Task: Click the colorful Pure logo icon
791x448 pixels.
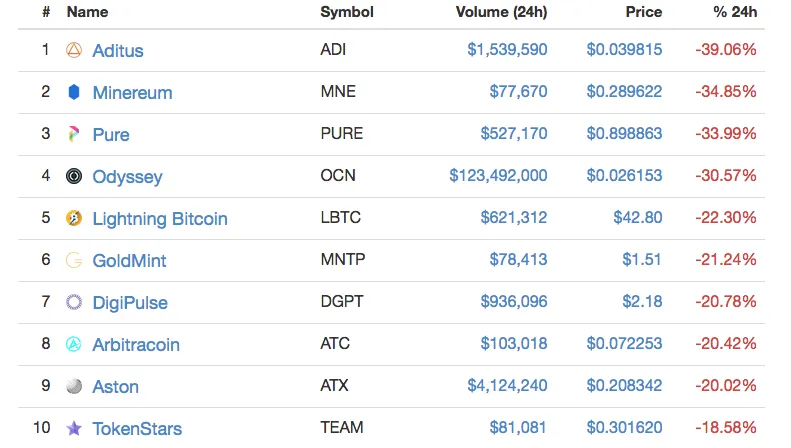Action: click(74, 134)
